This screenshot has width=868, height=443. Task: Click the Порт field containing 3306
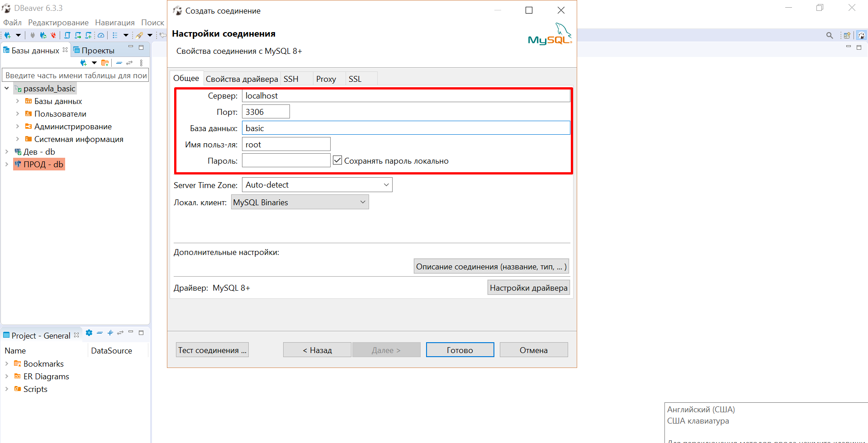(266, 112)
